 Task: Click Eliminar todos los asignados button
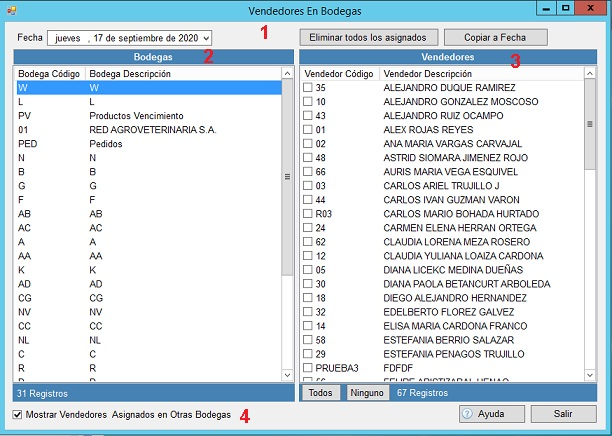pyautogui.click(x=369, y=37)
